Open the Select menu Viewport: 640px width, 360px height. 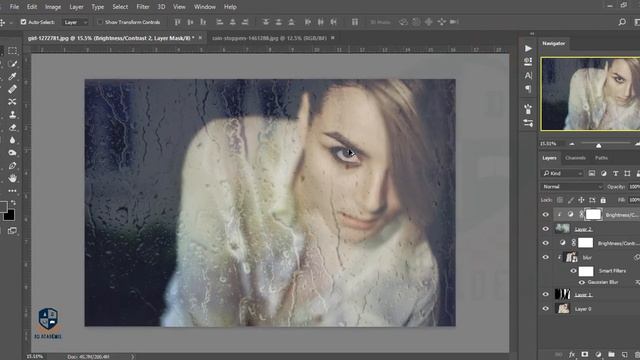[x=120, y=7]
